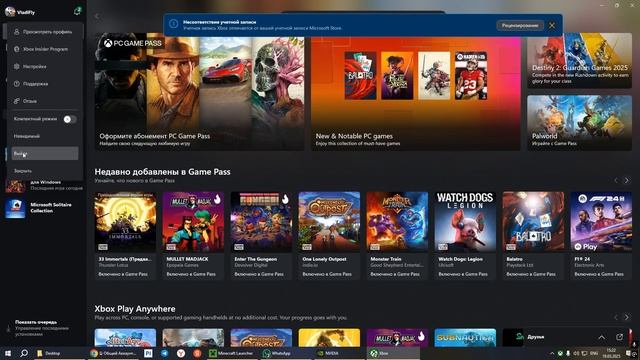Screen dimensions: 640x360
Task: Click the info icon in the banner
Action: [173, 24]
